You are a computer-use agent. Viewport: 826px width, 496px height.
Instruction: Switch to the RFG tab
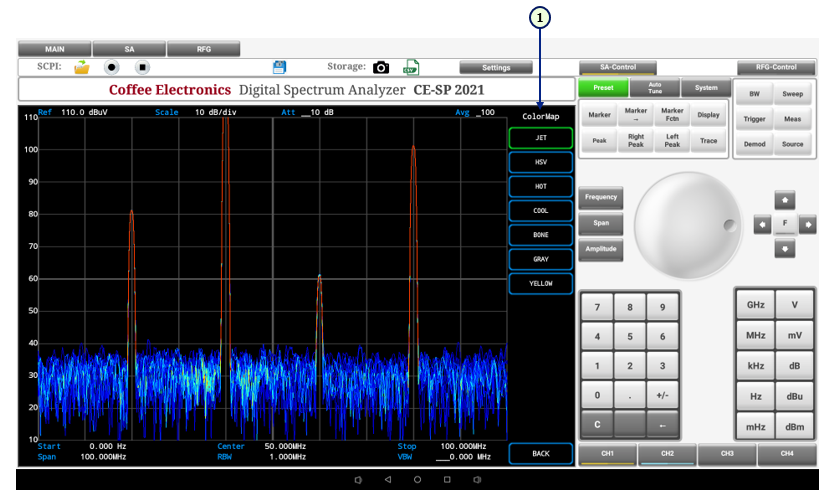[x=203, y=48]
